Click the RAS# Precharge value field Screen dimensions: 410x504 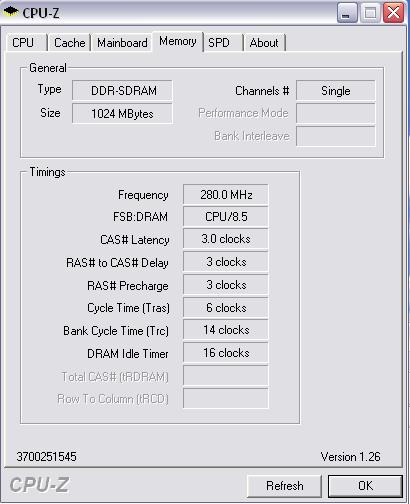pos(226,285)
